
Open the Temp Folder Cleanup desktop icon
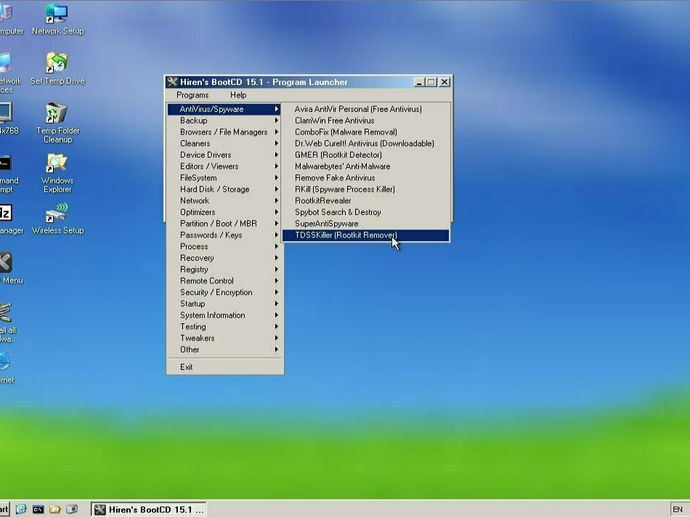click(x=57, y=122)
